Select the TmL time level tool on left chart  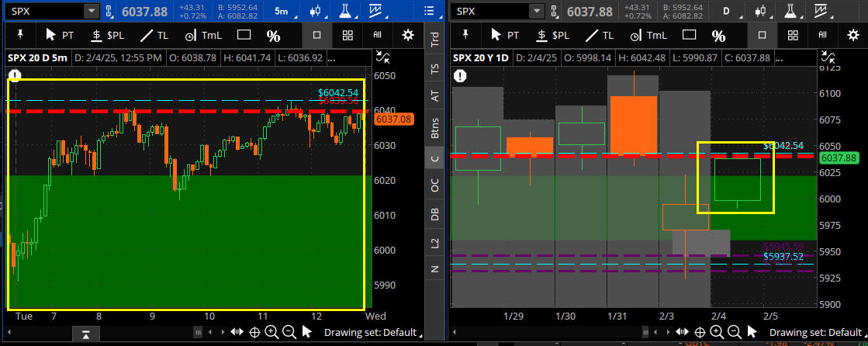205,35
